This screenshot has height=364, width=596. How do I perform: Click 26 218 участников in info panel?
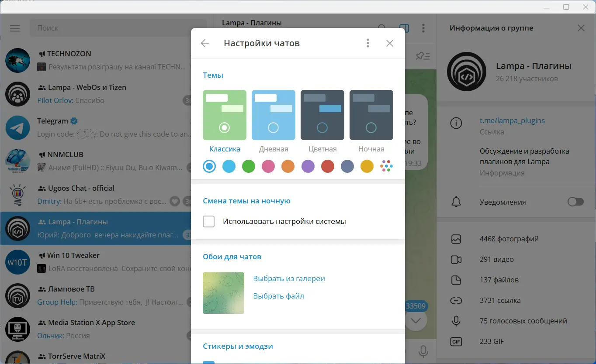[527, 79]
